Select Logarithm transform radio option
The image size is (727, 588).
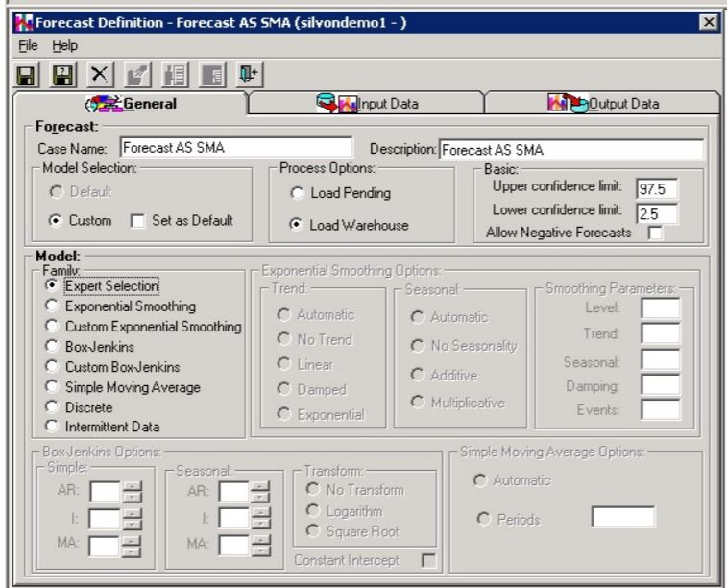click(x=313, y=510)
